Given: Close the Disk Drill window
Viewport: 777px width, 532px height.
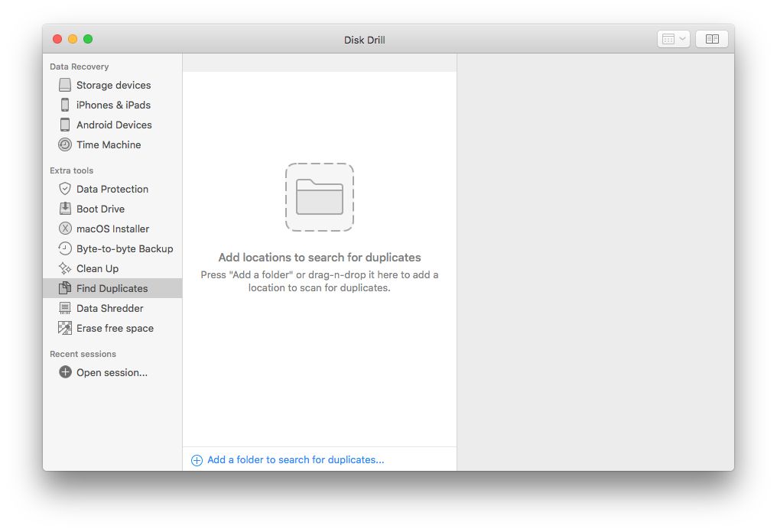Looking at the screenshot, I should [x=57, y=39].
